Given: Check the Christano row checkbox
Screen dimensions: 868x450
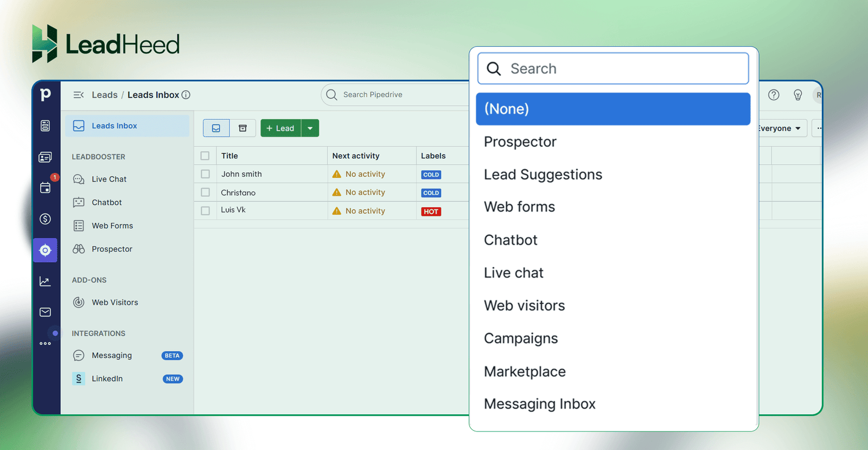Looking at the screenshot, I should tap(205, 192).
